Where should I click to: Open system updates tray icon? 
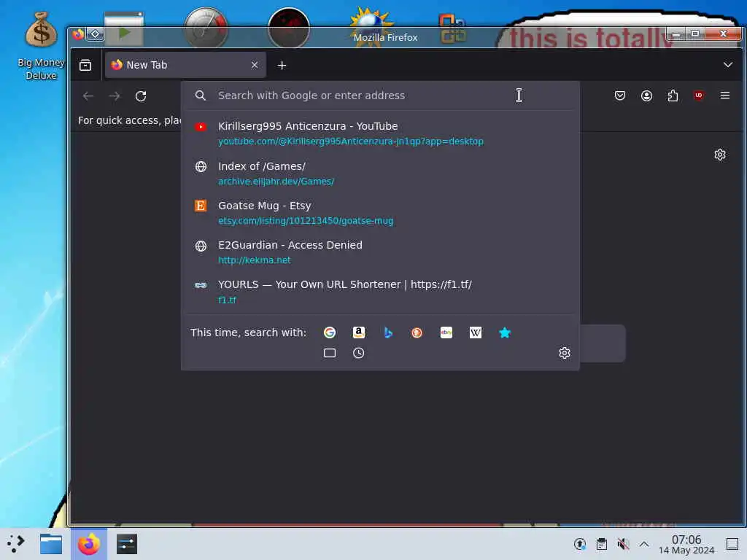coord(580,544)
